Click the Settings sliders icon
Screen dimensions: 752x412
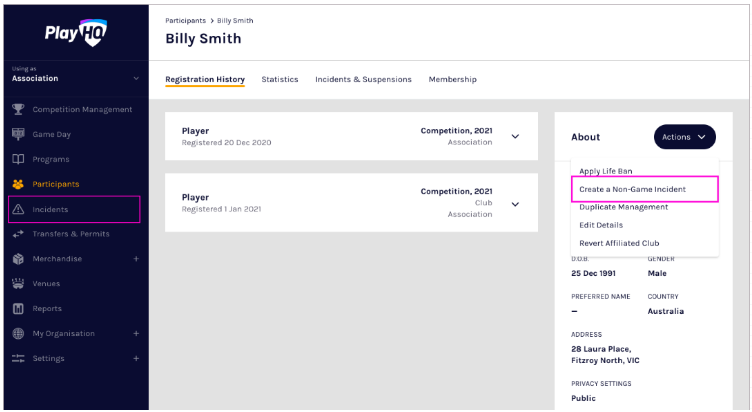click(x=18, y=358)
